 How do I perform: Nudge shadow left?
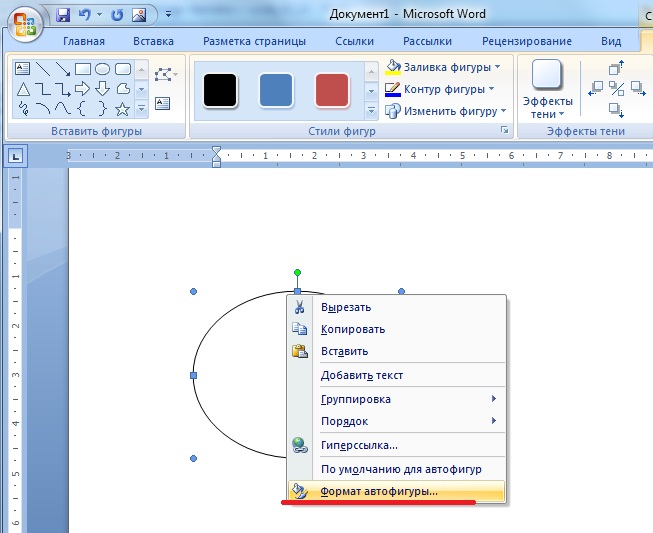[x=596, y=89]
